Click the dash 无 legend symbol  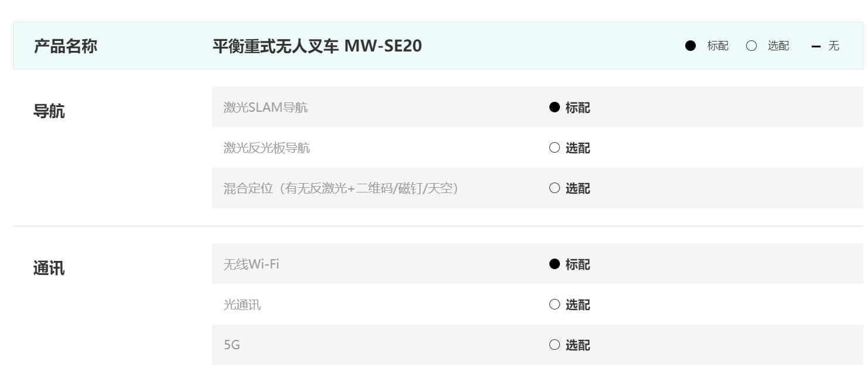click(816, 46)
